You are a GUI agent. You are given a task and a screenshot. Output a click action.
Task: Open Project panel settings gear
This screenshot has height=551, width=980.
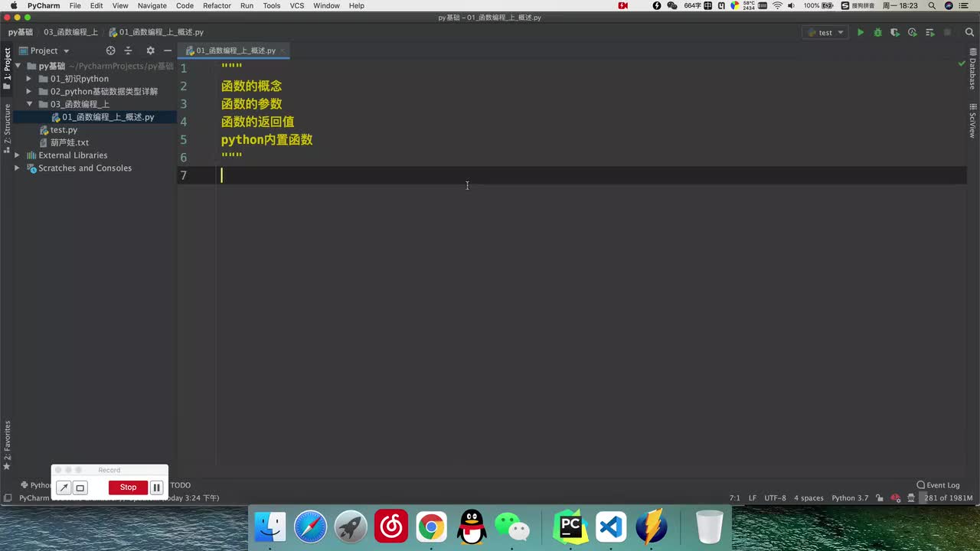click(150, 51)
